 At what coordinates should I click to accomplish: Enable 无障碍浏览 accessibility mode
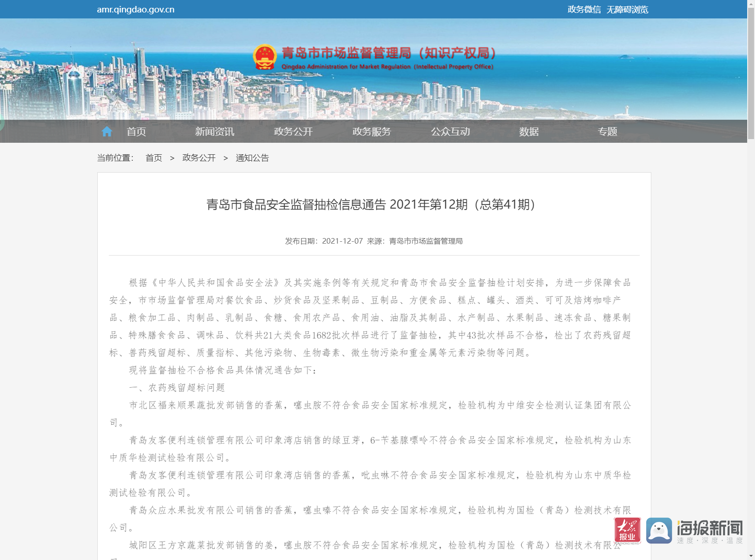(627, 10)
